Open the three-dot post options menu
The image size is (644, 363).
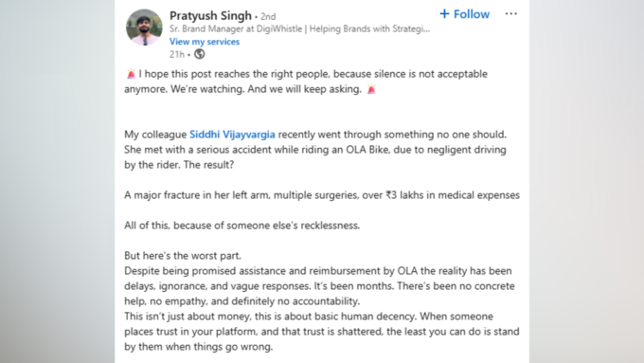click(510, 13)
